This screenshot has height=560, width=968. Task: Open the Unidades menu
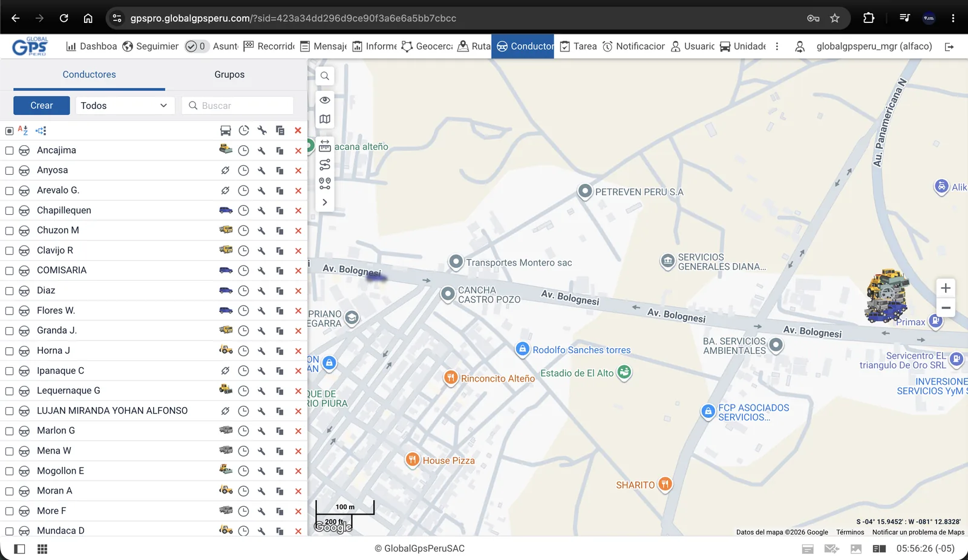[742, 47]
